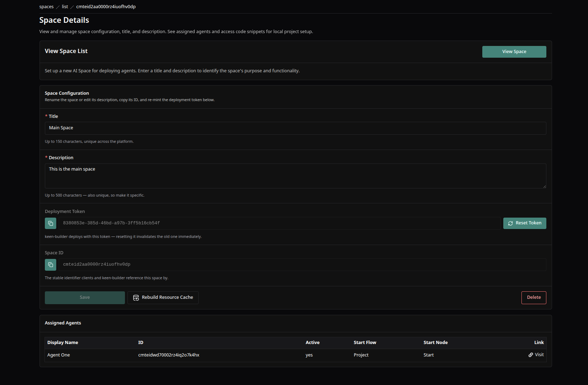Click the Deployment Token label

65,212
